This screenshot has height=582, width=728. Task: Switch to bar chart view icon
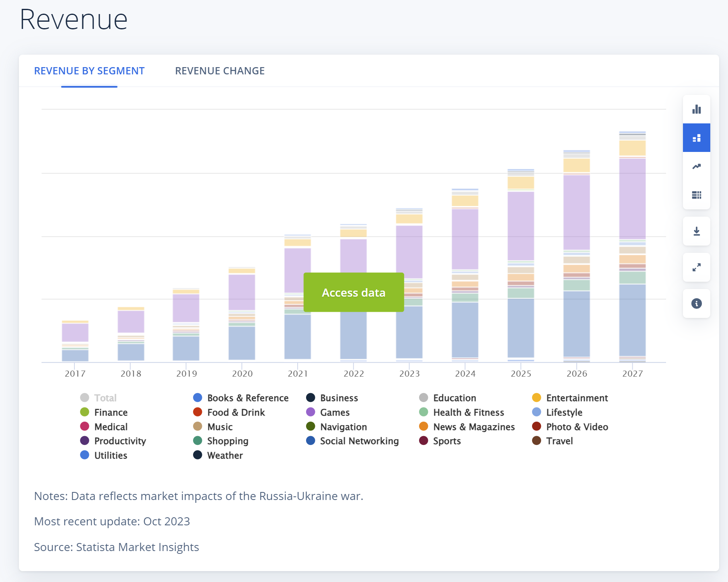pyautogui.click(x=696, y=109)
